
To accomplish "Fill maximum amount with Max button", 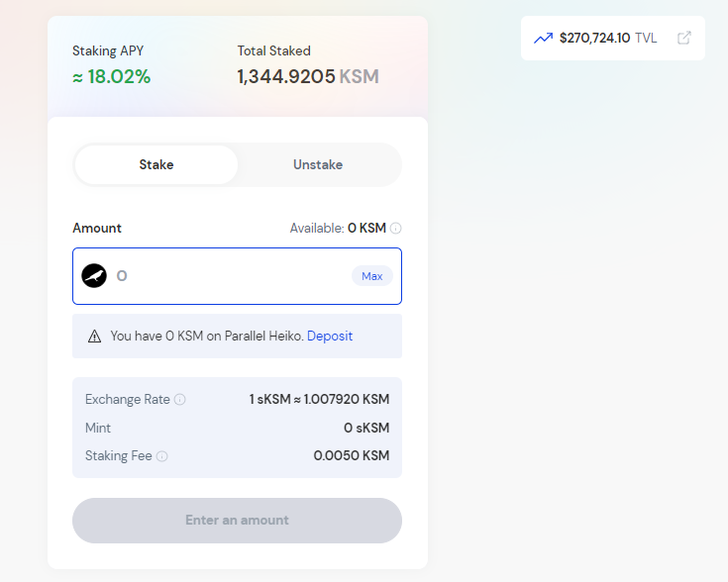I will (x=371, y=276).
